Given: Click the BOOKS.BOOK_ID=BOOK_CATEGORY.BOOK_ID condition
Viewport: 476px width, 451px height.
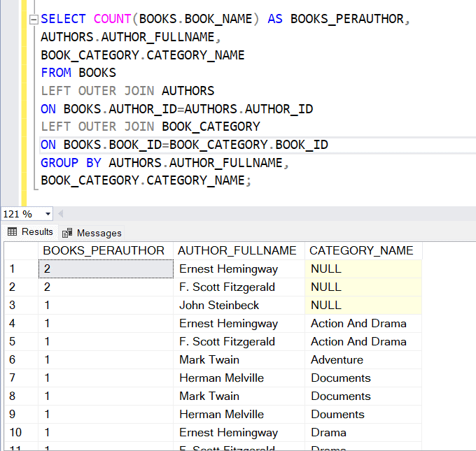Looking at the screenshot, I should [196, 145].
